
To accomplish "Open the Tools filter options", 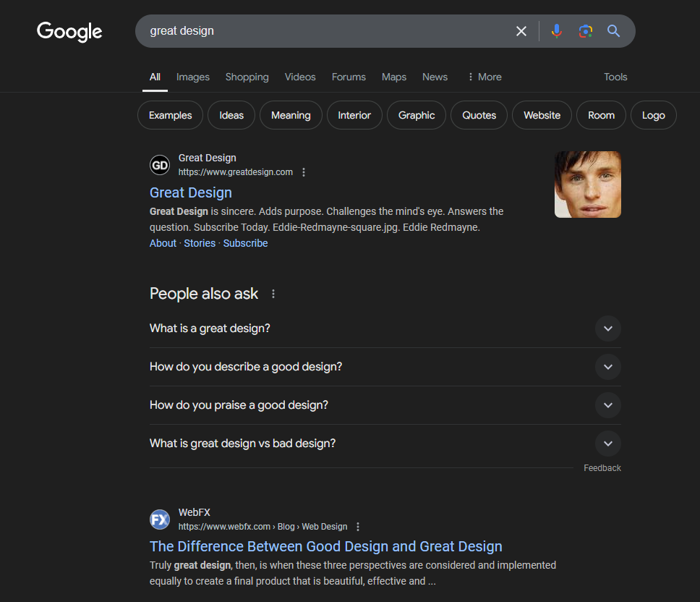I will tap(615, 77).
